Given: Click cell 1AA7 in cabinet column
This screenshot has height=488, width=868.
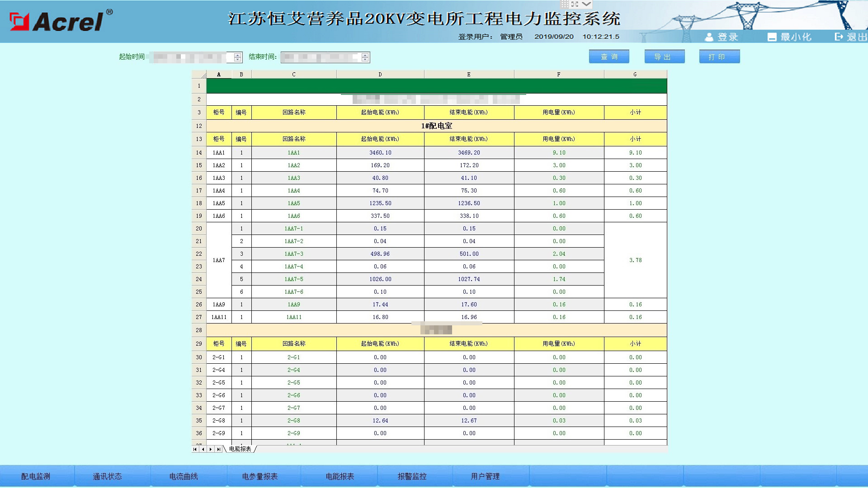Looking at the screenshot, I should (219, 260).
